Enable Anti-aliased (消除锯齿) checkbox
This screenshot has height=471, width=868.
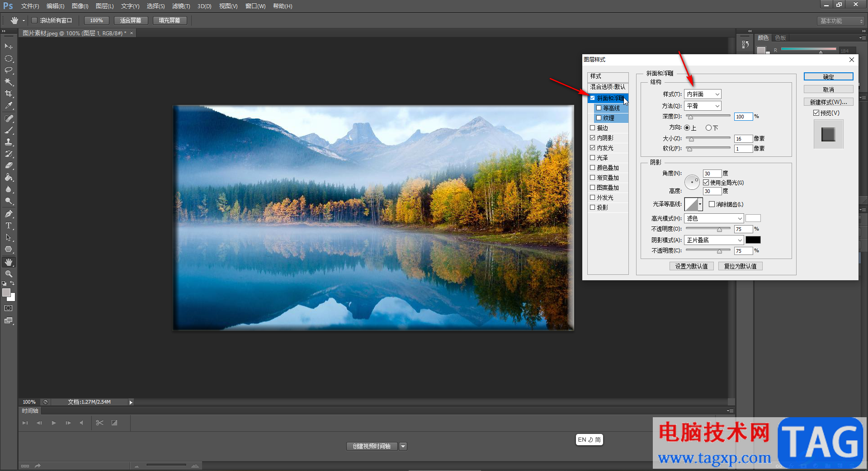click(x=712, y=204)
